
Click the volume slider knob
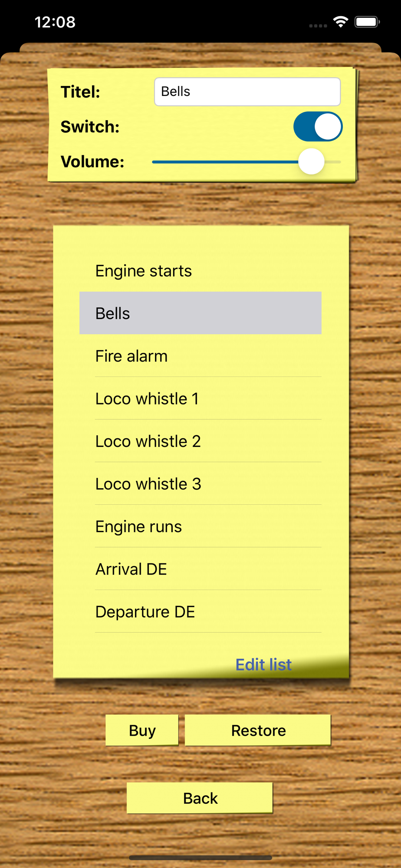pos(311,161)
